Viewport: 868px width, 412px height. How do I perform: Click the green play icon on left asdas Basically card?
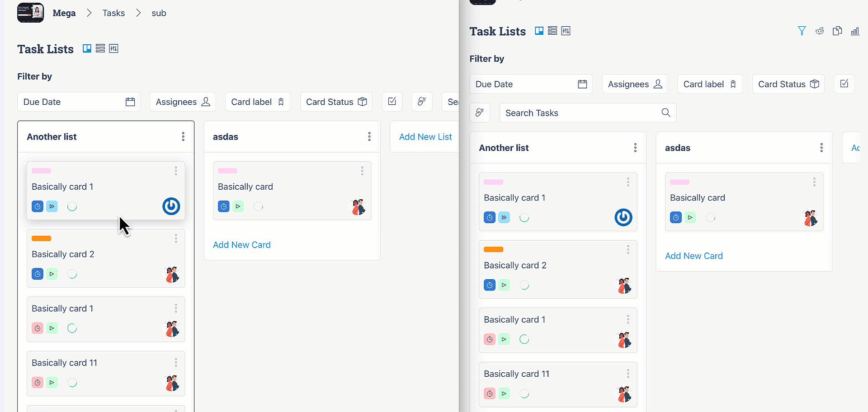coord(238,206)
